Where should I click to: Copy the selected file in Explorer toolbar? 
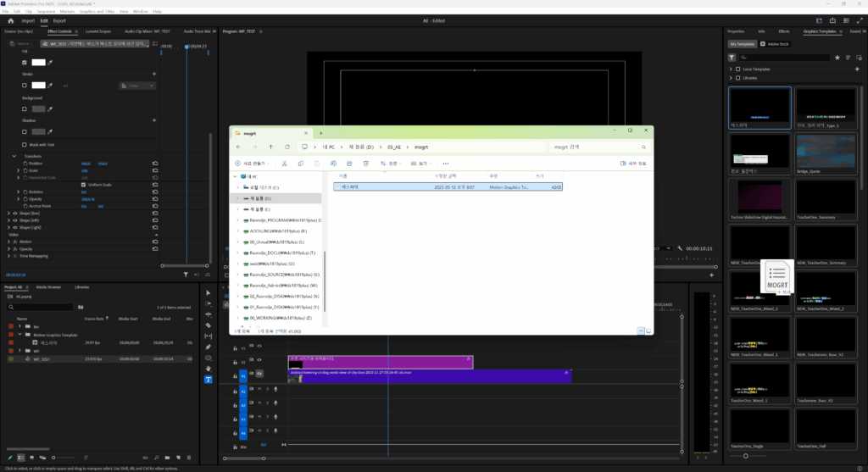click(x=301, y=164)
